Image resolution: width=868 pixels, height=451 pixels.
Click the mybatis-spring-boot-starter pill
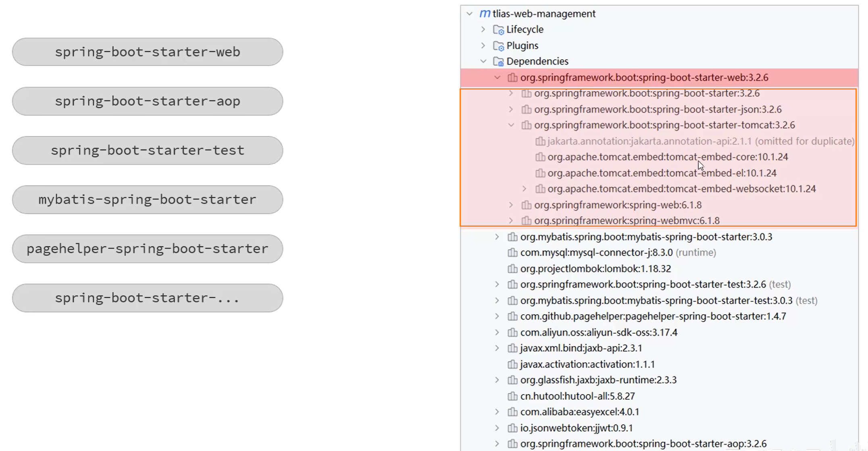point(148,200)
